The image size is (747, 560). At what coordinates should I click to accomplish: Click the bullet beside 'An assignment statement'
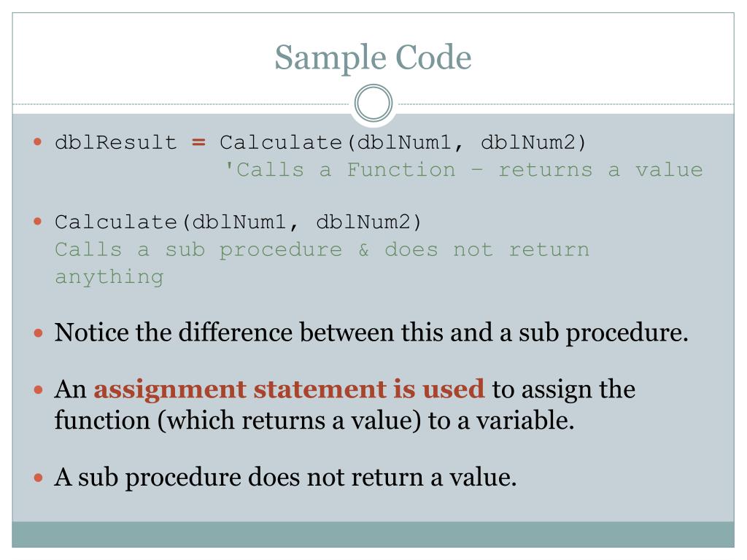(x=38, y=390)
